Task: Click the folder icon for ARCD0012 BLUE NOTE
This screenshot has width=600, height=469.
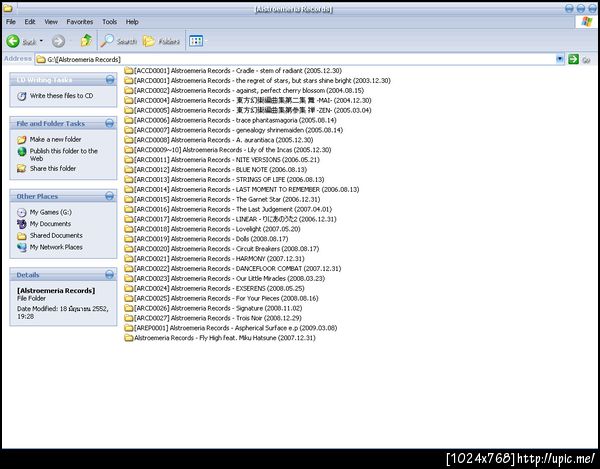Action: click(x=129, y=169)
